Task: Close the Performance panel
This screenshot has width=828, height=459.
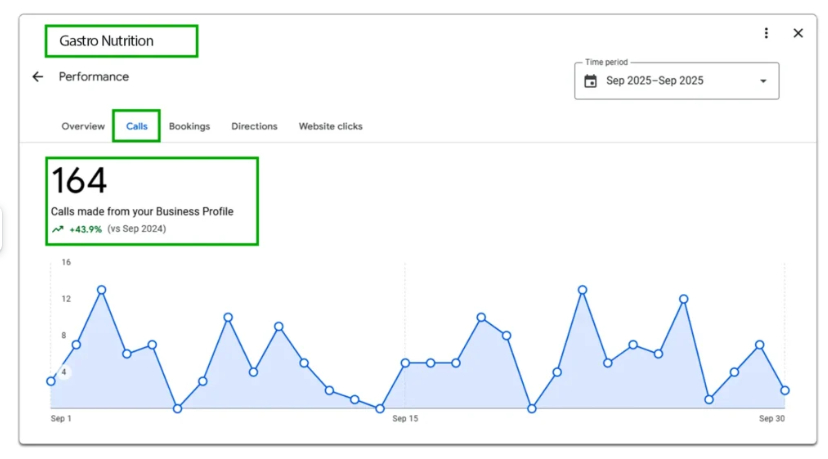Action: [x=798, y=33]
